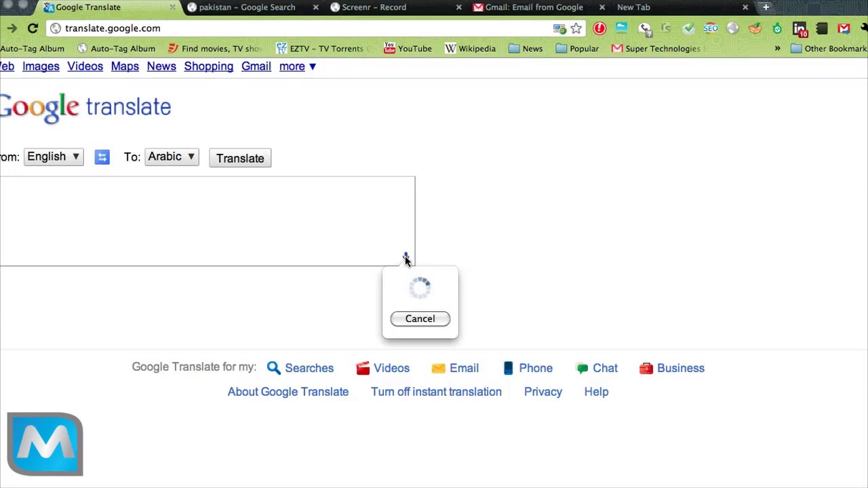
Task: Bookmark this page with the star icon
Action: [x=576, y=28]
